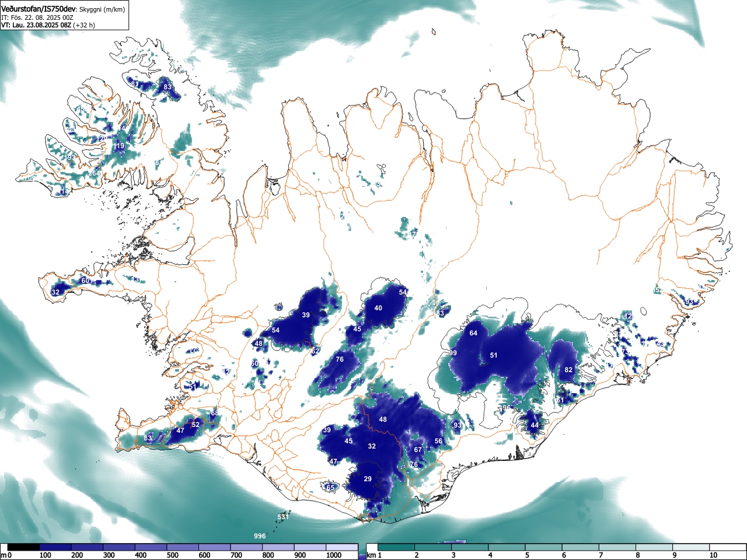Select the '19' value in the Westfjords
Image resolution: width=747 pixels, height=560 pixels.
point(120,146)
